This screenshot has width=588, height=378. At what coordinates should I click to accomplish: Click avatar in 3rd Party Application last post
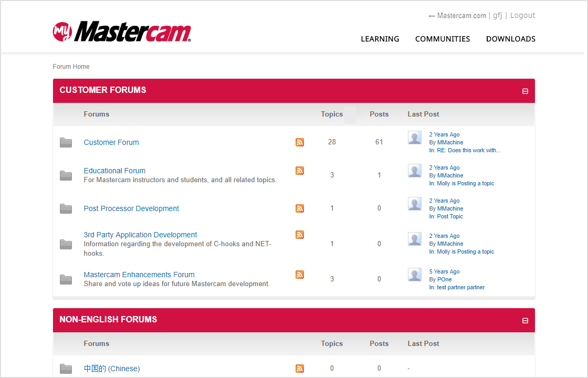(x=415, y=239)
